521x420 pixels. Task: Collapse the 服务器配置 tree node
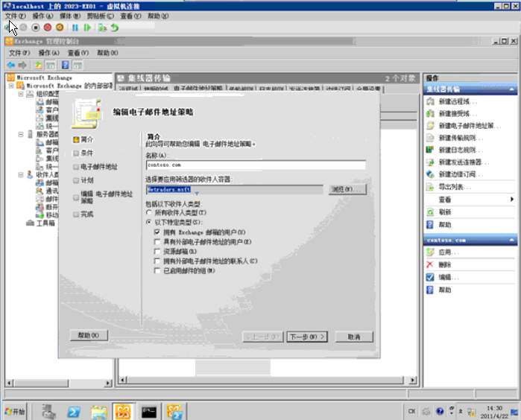pos(21,134)
